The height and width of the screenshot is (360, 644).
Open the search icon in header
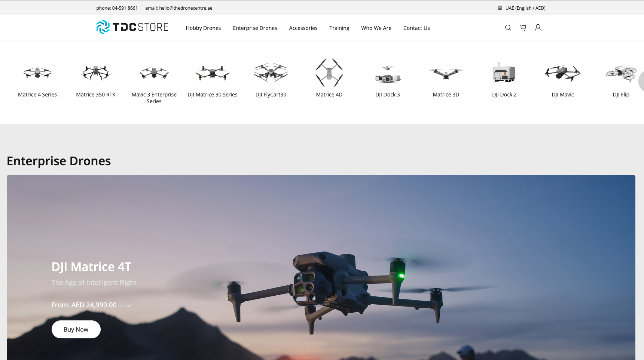(508, 28)
